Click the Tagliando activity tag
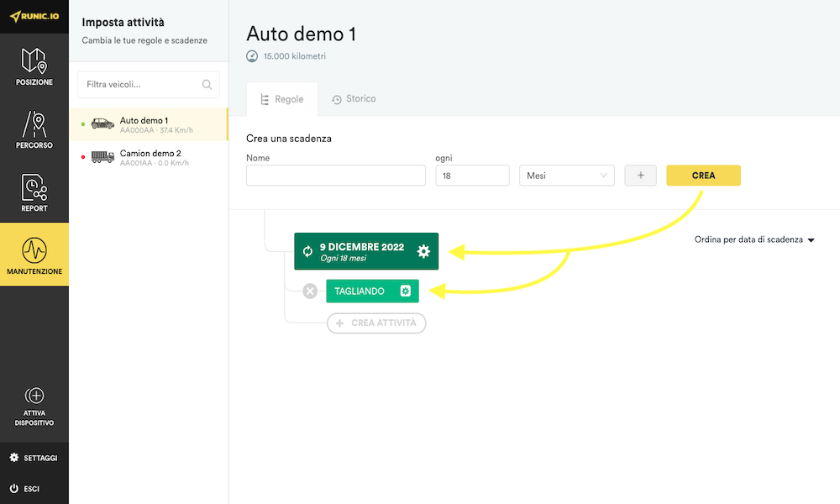The image size is (840, 504). coord(372,291)
